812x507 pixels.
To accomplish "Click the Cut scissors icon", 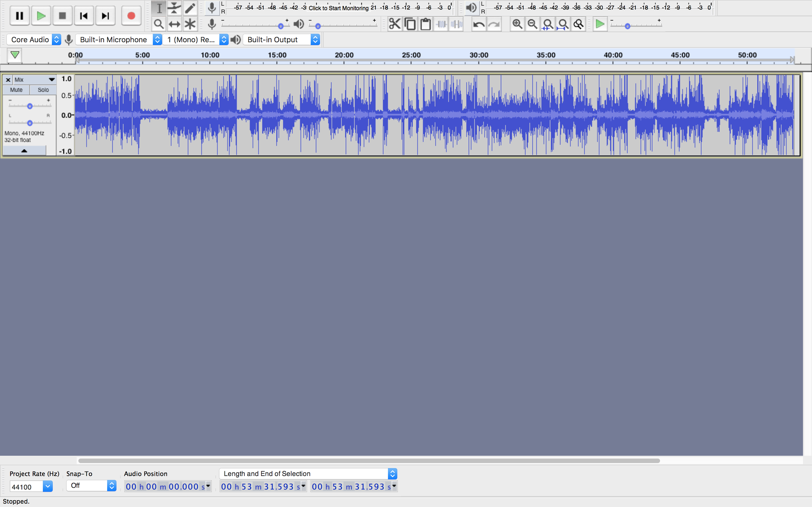I will pyautogui.click(x=395, y=24).
